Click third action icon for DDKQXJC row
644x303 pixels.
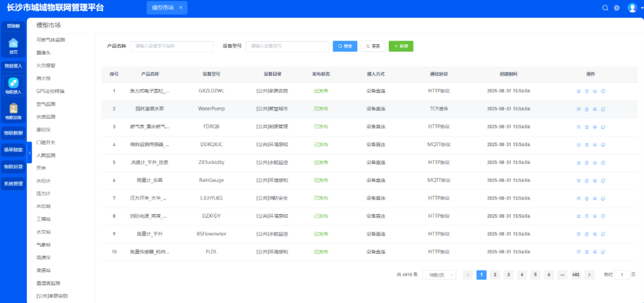tap(595, 145)
